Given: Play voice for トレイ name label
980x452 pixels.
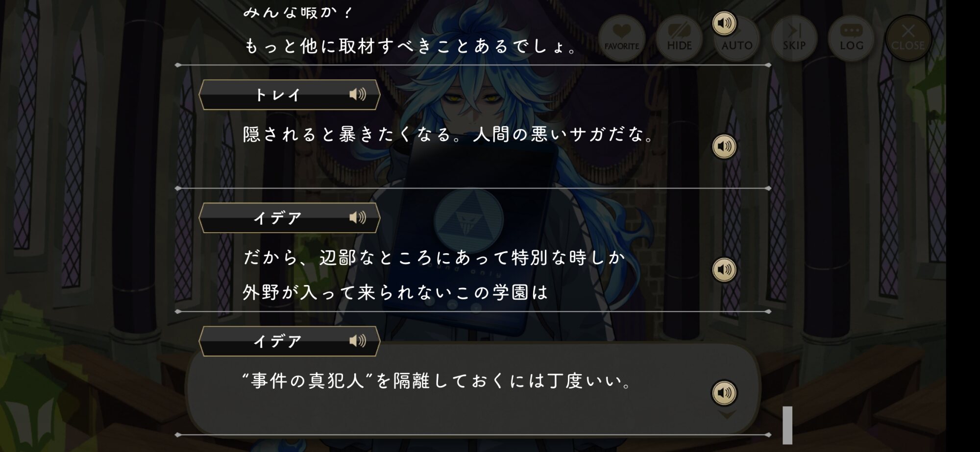Looking at the screenshot, I should [x=358, y=95].
